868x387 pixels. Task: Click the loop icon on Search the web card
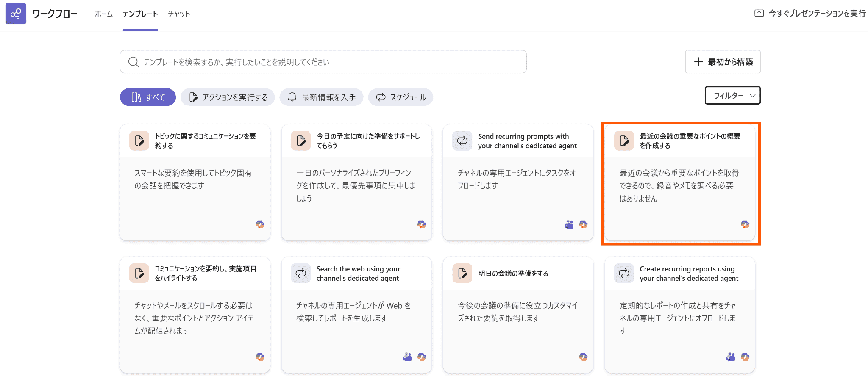pyautogui.click(x=300, y=273)
